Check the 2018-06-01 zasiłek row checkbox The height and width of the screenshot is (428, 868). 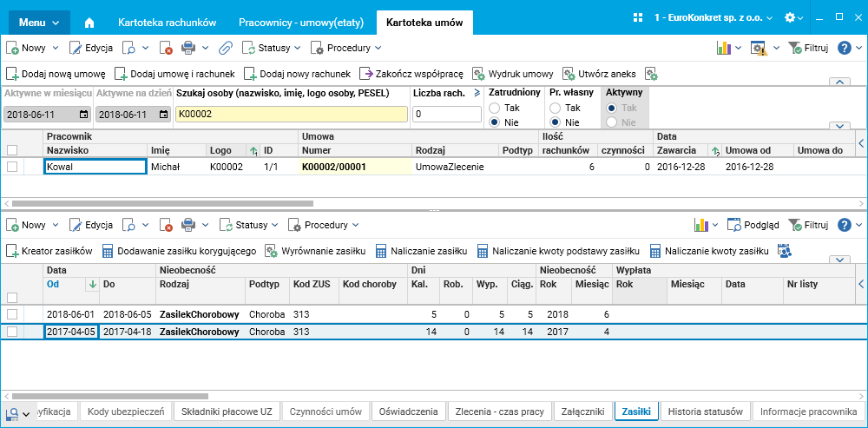[x=12, y=313]
